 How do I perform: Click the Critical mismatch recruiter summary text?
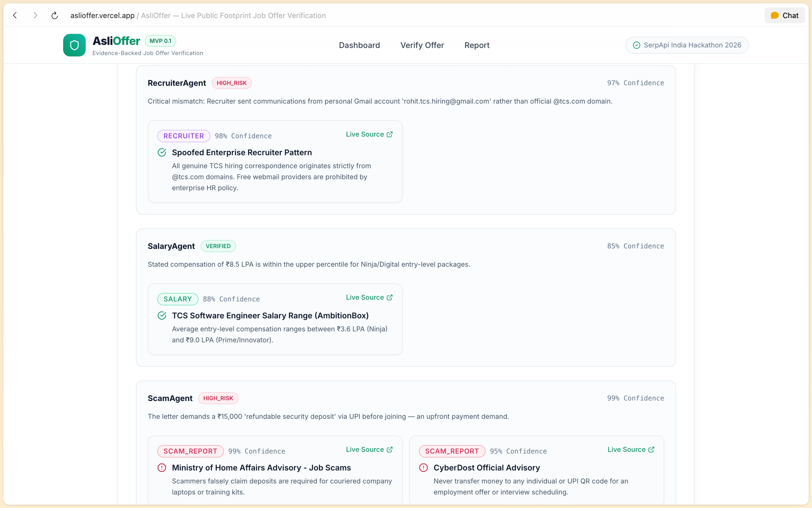coord(380,102)
